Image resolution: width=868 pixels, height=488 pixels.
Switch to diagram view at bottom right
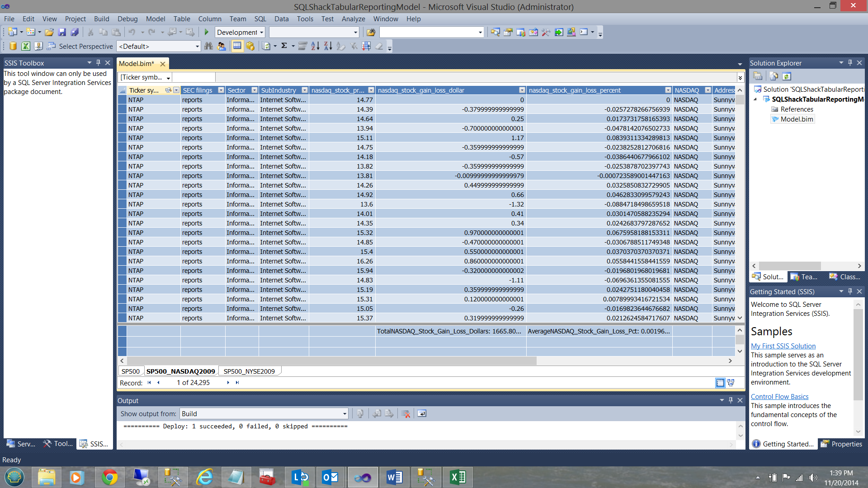point(731,383)
